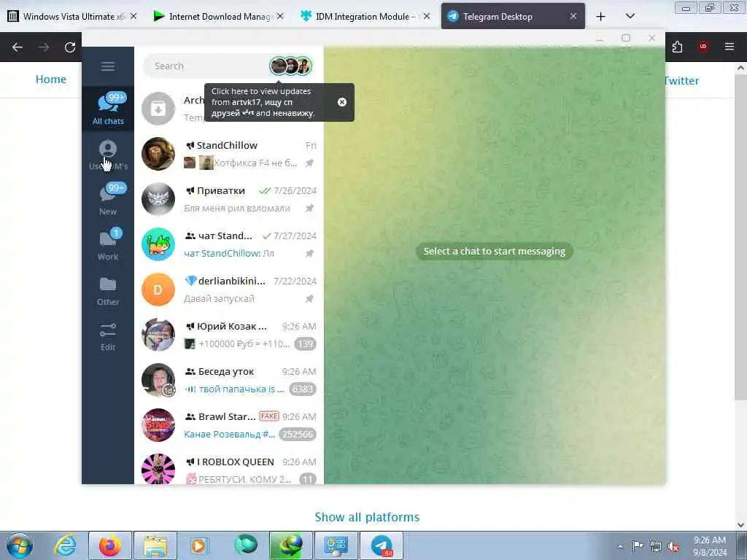Screen dimensions: 747x560
Task: Close the Telegram Desktop browser tab
Action: [573, 16]
